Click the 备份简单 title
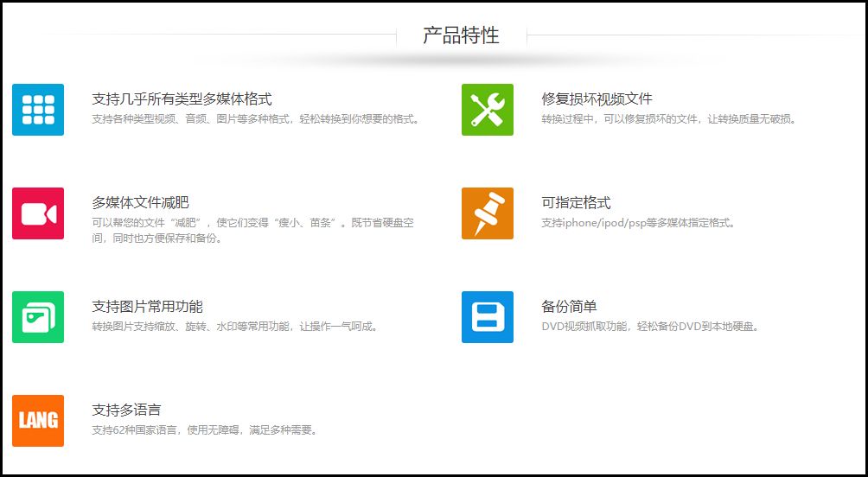Image resolution: width=868 pixels, height=477 pixels. click(x=569, y=306)
